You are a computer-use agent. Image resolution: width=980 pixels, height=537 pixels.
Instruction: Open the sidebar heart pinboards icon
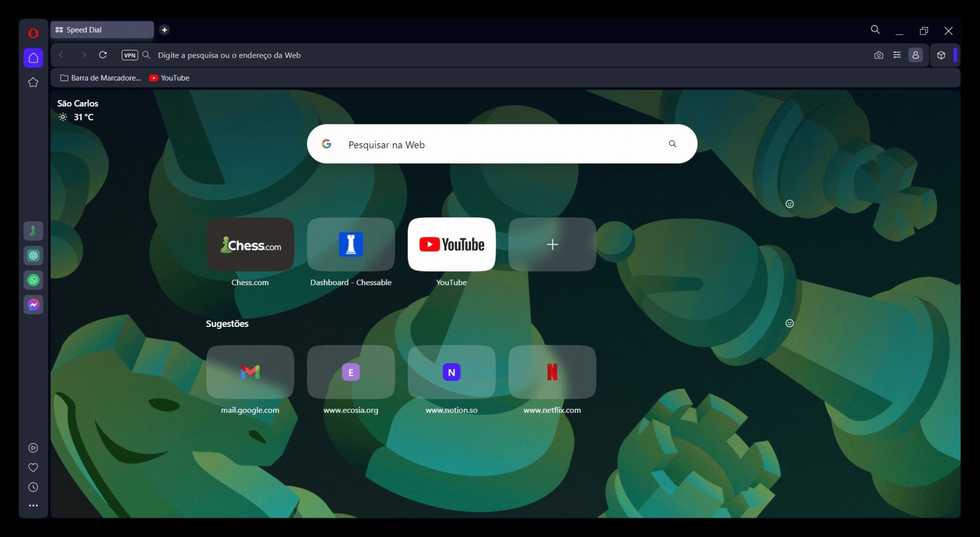point(33,468)
